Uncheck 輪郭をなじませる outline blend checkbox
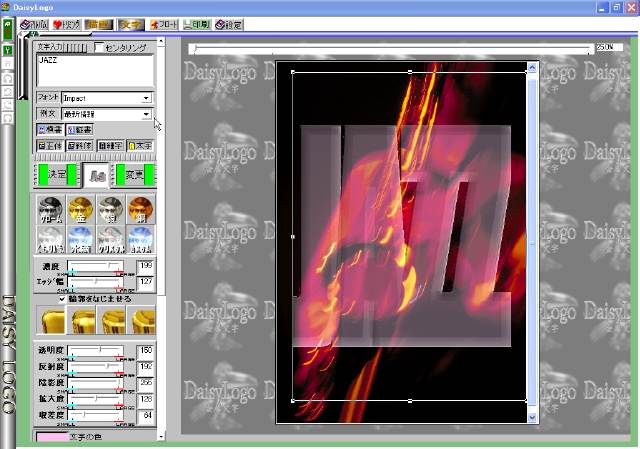Screen dimensions: 640x449 [x=62, y=299]
